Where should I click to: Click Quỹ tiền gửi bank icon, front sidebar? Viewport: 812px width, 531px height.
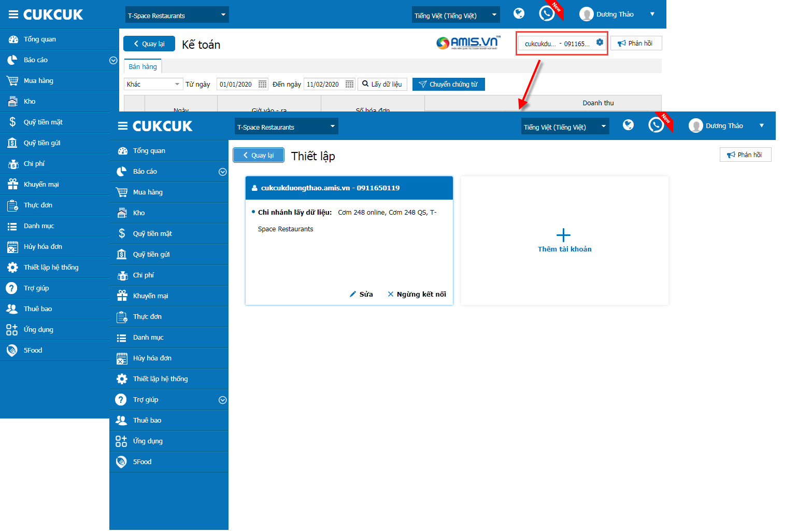pos(122,254)
